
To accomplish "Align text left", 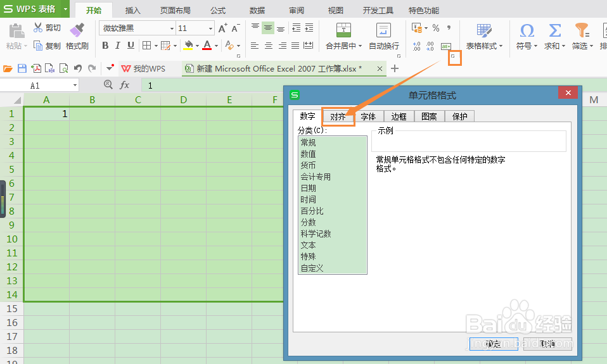I will [x=255, y=46].
